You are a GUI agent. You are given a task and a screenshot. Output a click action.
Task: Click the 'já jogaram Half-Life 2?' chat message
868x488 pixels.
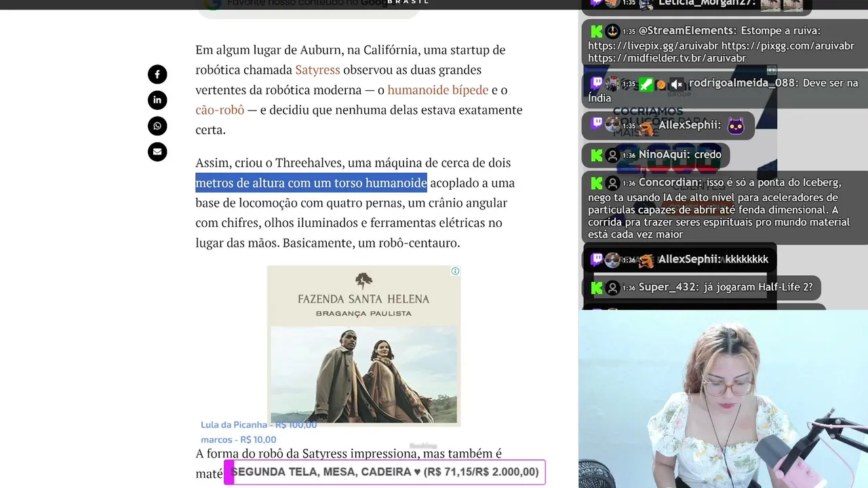[x=757, y=287]
